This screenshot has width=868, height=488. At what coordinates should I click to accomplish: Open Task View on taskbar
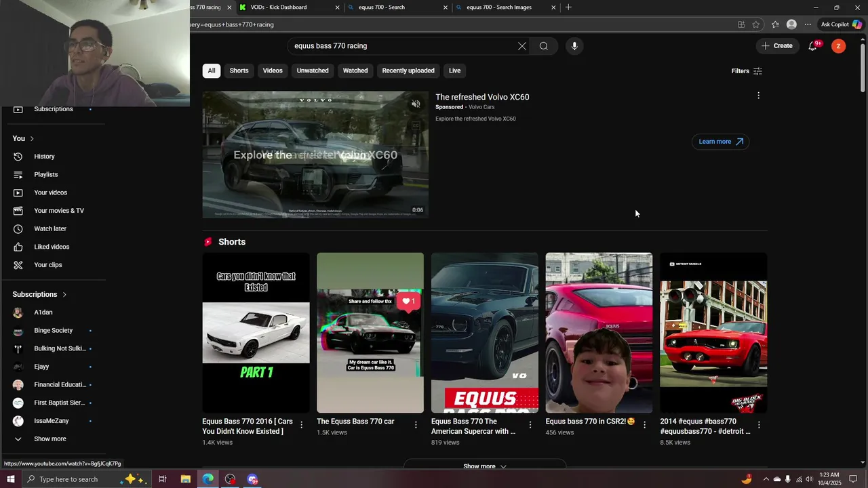(163, 479)
